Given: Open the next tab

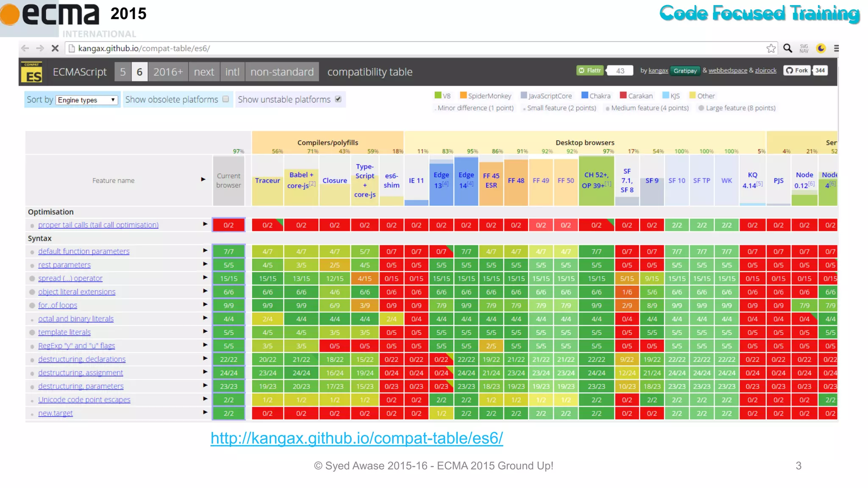Looking at the screenshot, I should (204, 72).
